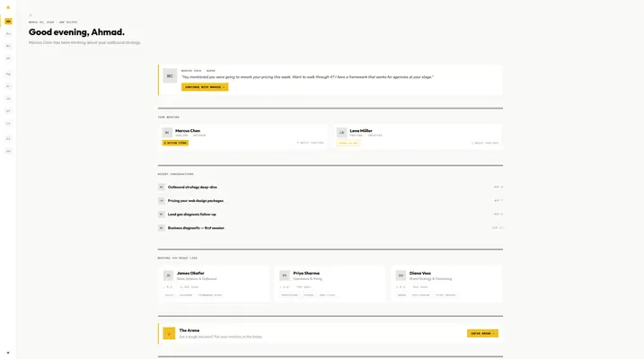Screen dimensions: 644x359
Task: Click the Enter Arena button
Action: (482, 333)
